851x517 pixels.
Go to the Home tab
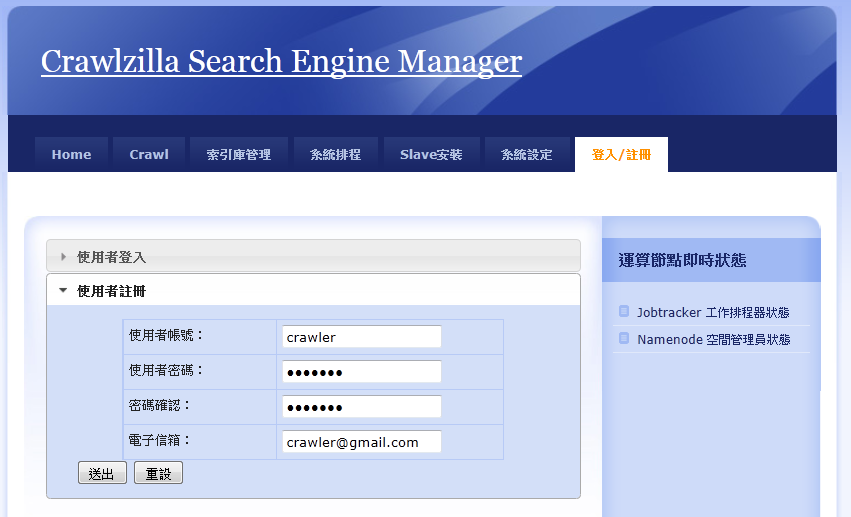click(x=71, y=155)
